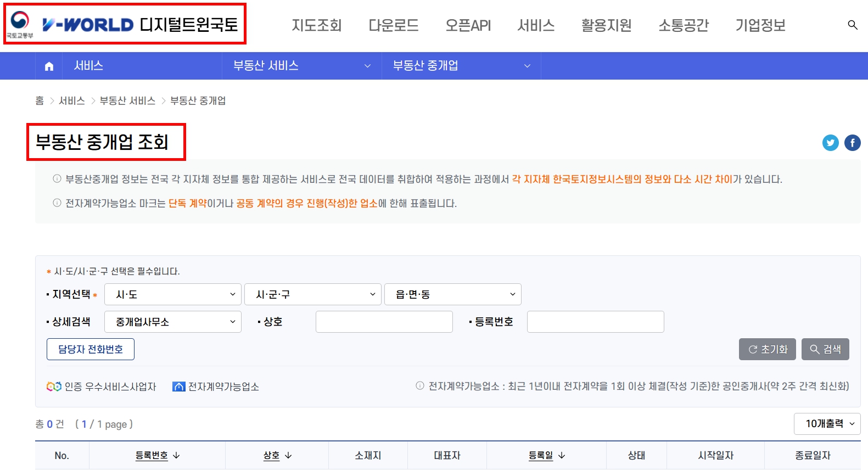Image resolution: width=868 pixels, height=470 pixels.
Task: Click the 부동산 중개업 조회 page title
Action: pyautogui.click(x=102, y=142)
